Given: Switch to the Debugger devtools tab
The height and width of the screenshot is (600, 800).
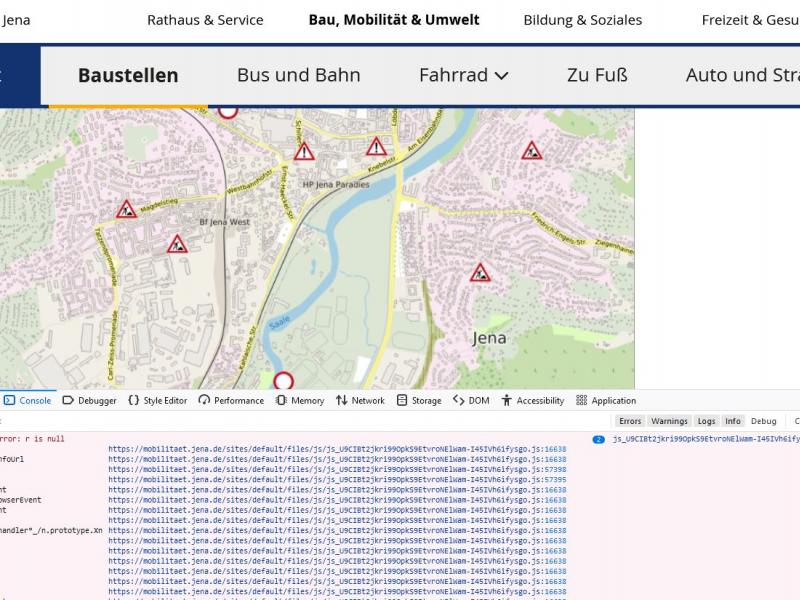Looking at the screenshot, I should coord(90,400).
